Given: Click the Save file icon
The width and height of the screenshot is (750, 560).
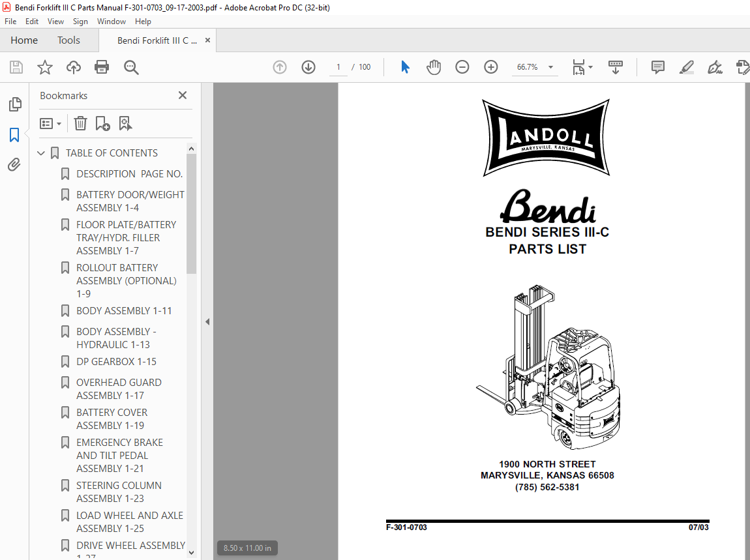Looking at the screenshot, I should (16, 67).
